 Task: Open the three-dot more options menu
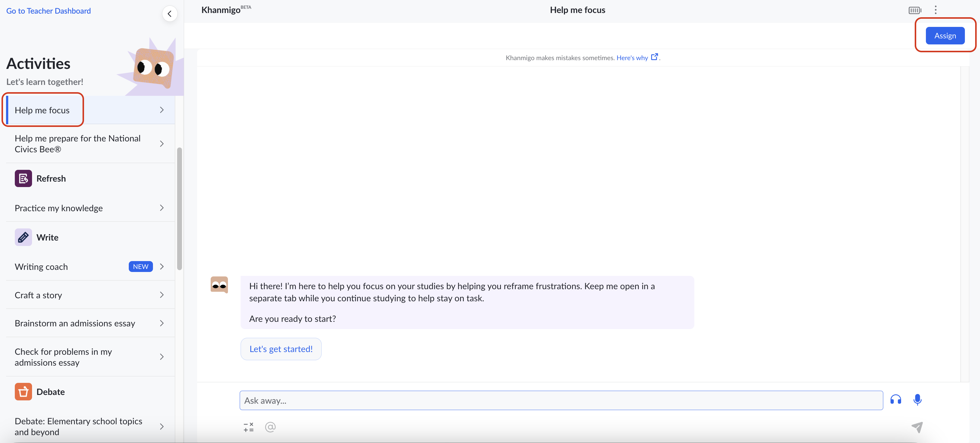tap(936, 10)
